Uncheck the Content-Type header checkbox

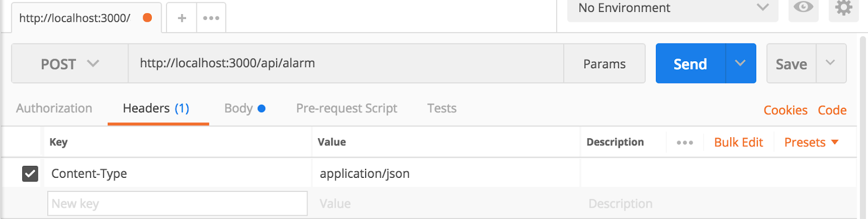pos(30,173)
